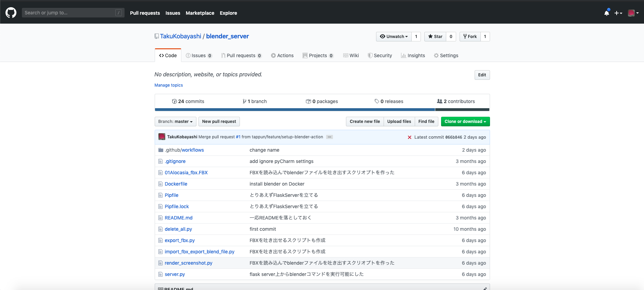
Task: Open the TakuKobayashi owner link
Action: coord(181,36)
